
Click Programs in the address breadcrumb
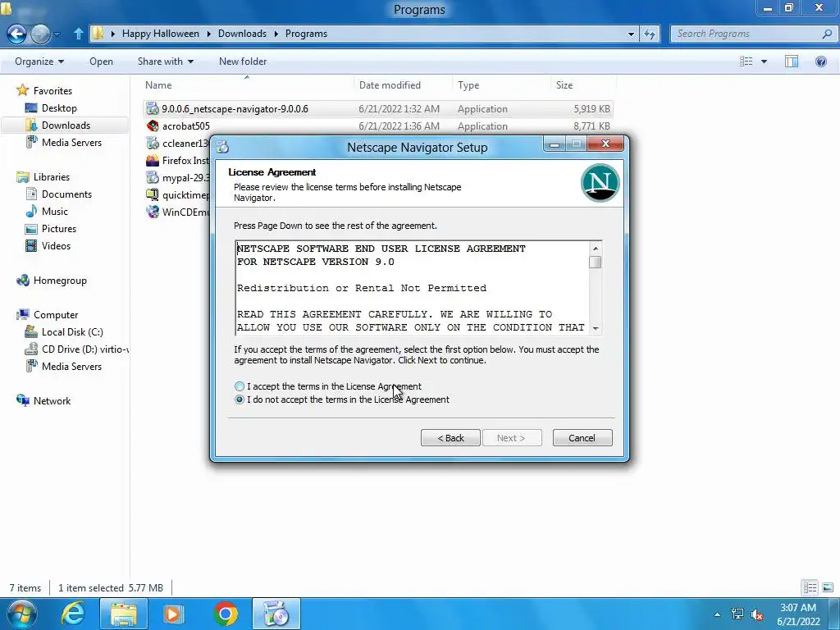[x=306, y=34]
